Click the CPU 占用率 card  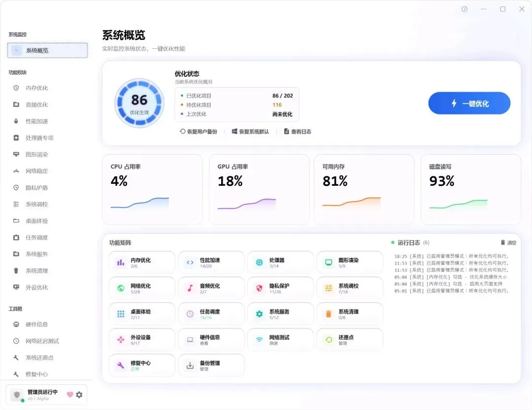pos(152,189)
